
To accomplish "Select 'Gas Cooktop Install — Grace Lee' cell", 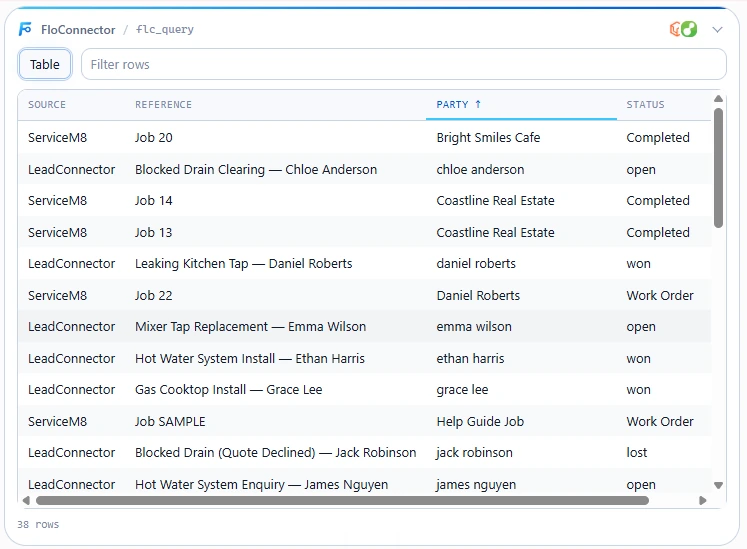I will click(229, 390).
